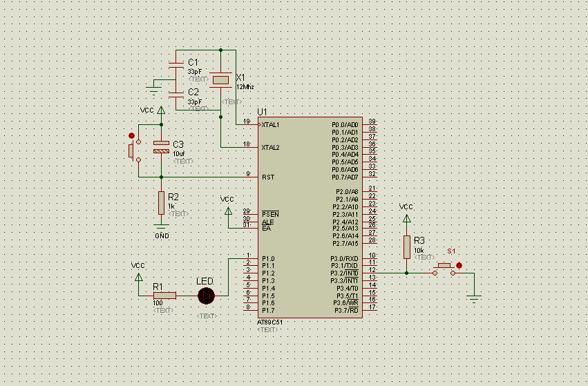Click pin number 39 at P0.0
The height and width of the screenshot is (386, 588).
[x=372, y=121]
